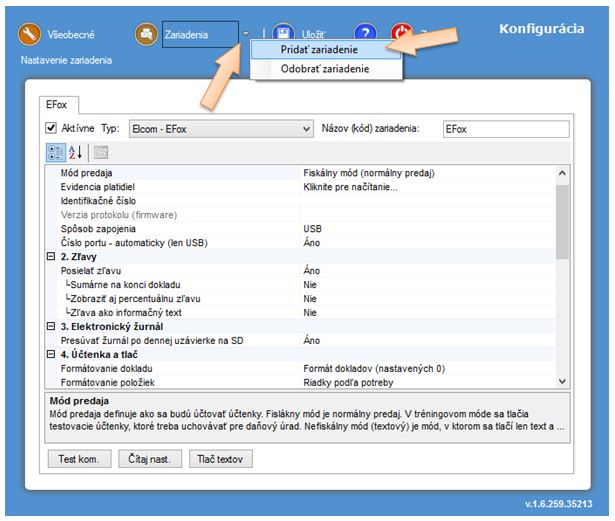Collapse the 3. Elektronický žurnál section
This screenshot has height=521, width=615.
click(x=51, y=326)
